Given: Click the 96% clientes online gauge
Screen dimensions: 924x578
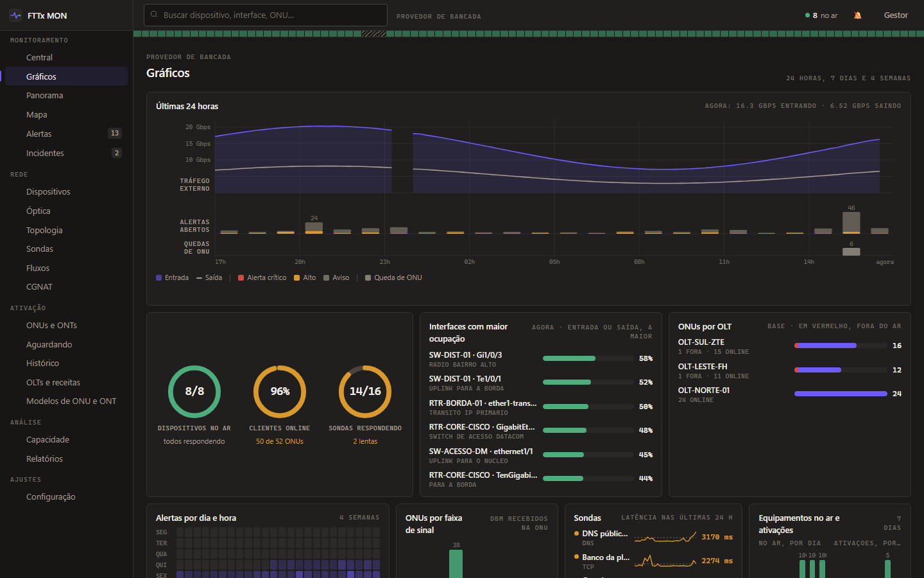Looking at the screenshot, I should point(280,392).
